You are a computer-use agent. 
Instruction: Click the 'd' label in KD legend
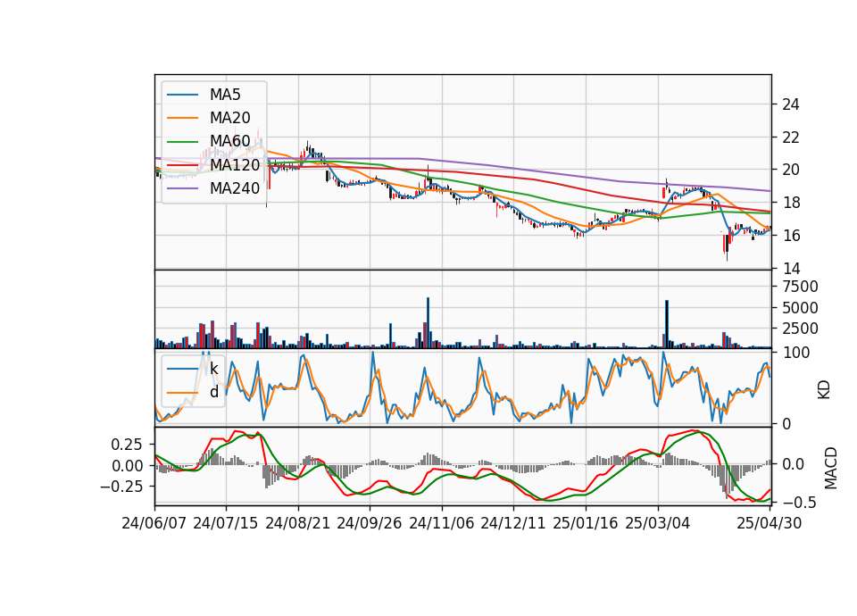(214, 392)
